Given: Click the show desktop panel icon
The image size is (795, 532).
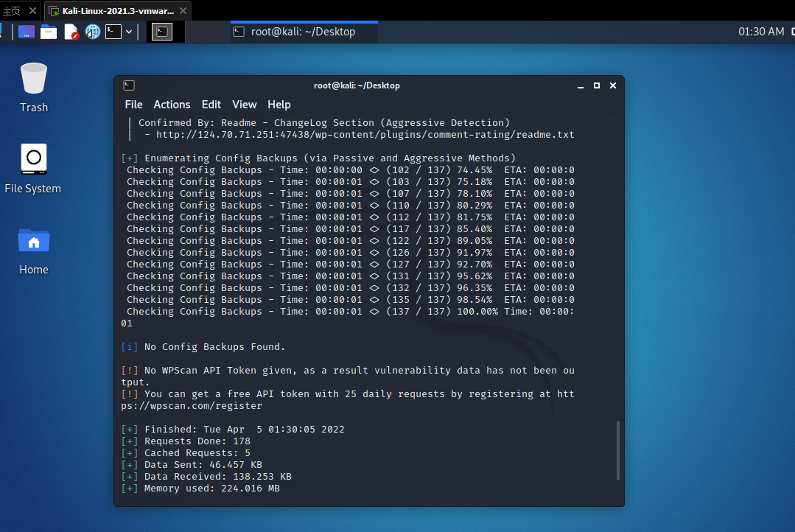Looking at the screenshot, I should [27, 32].
